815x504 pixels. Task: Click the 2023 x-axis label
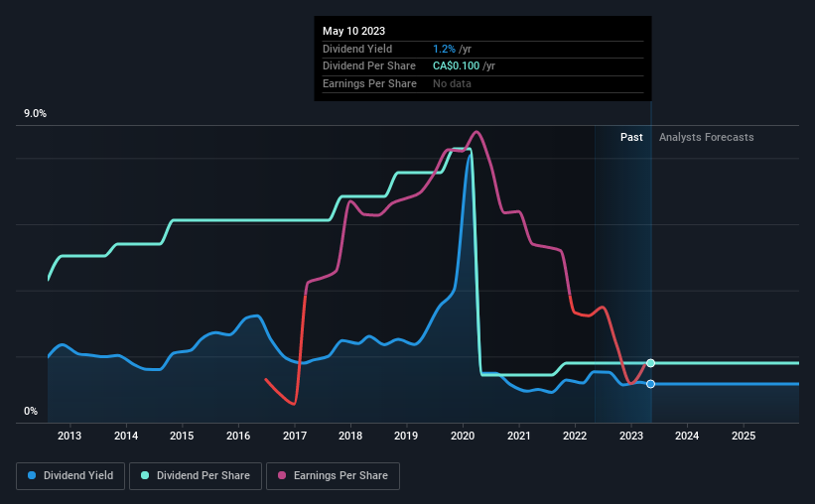tap(631, 436)
